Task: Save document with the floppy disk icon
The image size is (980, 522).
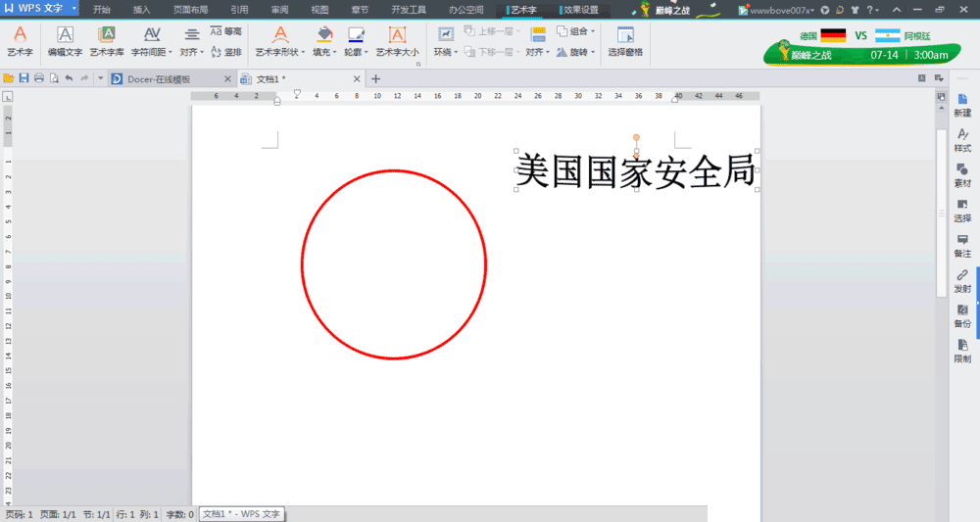Action: pos(24,78)
